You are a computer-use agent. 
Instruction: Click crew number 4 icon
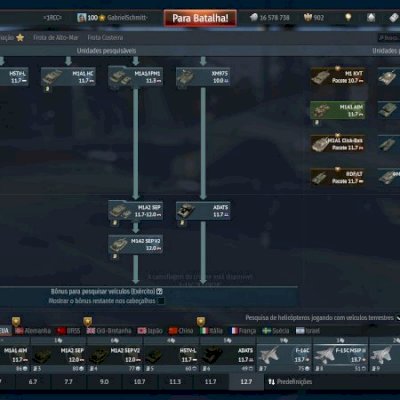pos(93,369)
